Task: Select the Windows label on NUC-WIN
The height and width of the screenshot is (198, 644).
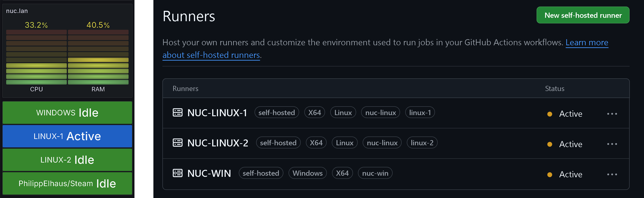Action: pyautogui.click(x=307, y=173)
